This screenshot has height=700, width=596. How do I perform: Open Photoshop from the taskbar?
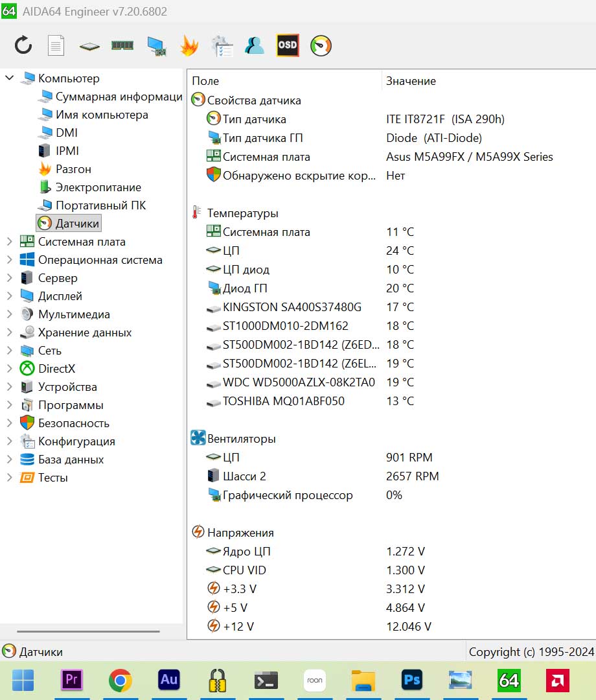412,680
